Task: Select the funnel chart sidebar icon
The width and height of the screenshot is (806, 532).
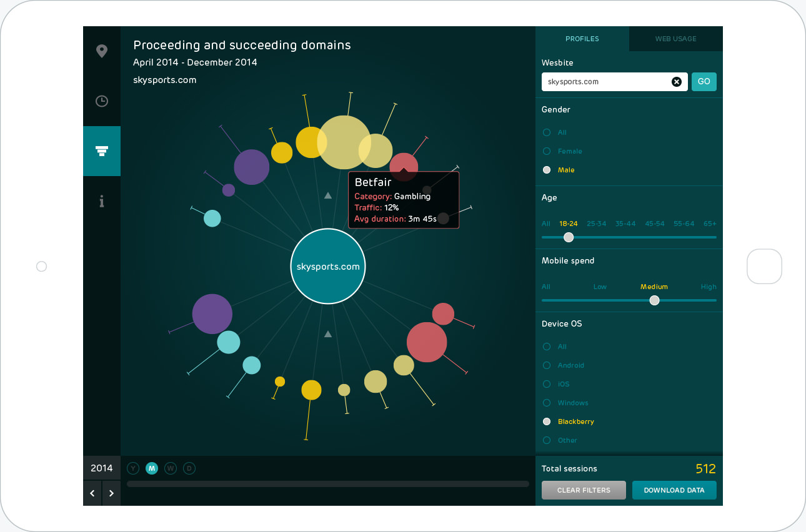Action: tap(102, 151)
